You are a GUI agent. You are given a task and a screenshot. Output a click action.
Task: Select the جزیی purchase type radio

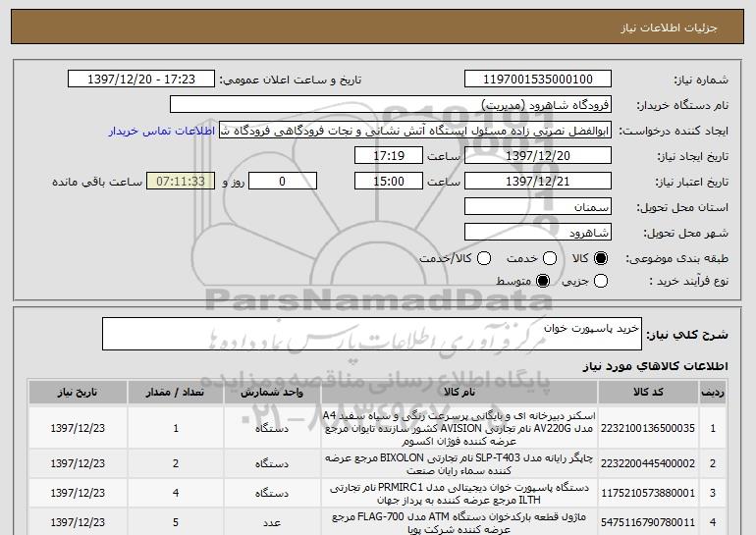click(x=602, y=282)
